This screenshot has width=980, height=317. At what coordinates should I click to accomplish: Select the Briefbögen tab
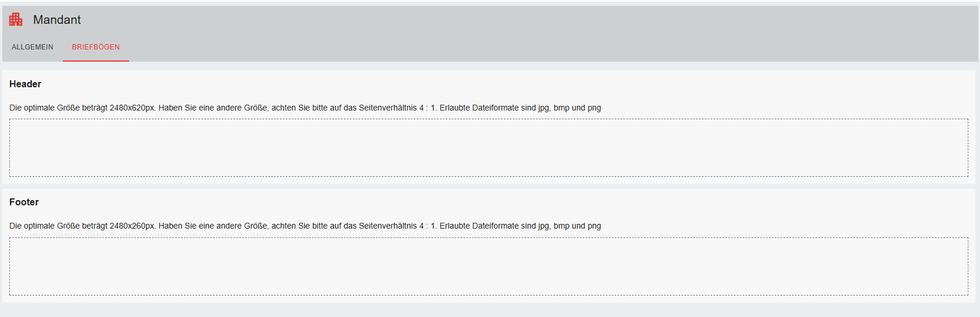coord(96,47)
